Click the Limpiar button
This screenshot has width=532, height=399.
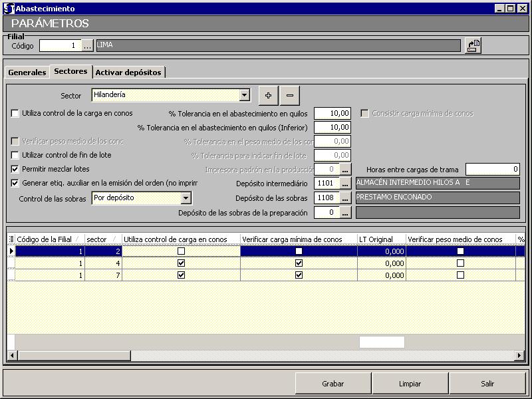[x=410, y=384]
